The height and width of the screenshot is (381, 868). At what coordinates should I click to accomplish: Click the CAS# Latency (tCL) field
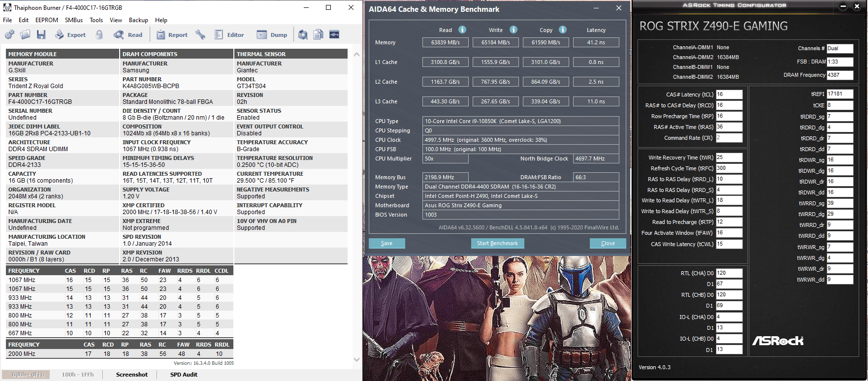click(x=729, y=95)
